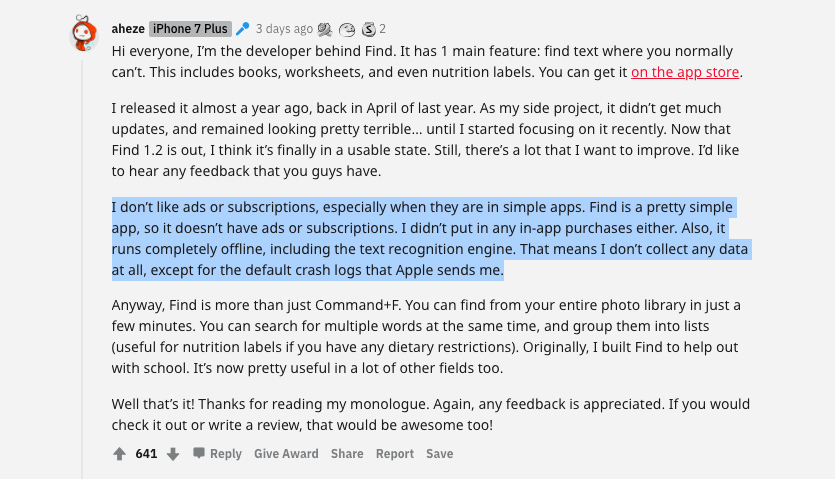Click the 3 days ago timestamp

tap(284, 29)
